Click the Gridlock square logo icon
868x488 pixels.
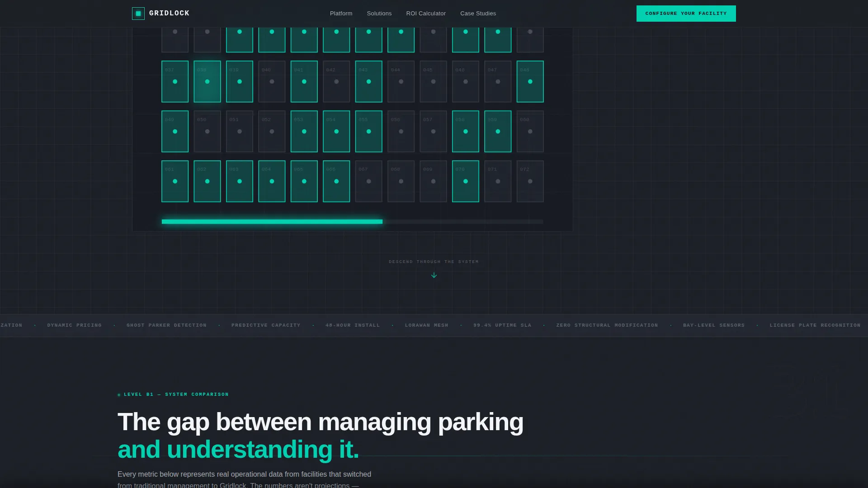tap(138, 14)
